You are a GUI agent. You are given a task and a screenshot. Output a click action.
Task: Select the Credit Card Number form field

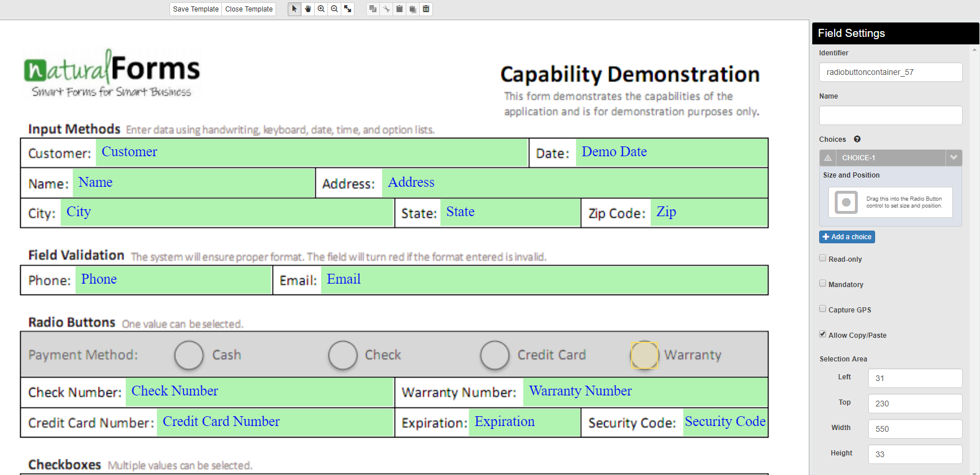point(275,423)
